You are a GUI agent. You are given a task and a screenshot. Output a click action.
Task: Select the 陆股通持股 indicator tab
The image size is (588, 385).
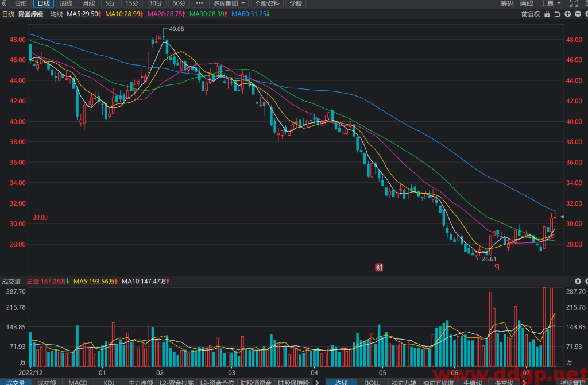293,382
